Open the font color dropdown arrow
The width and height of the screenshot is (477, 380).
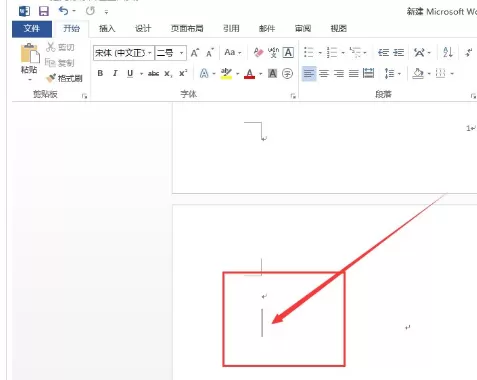pos(261,74)
